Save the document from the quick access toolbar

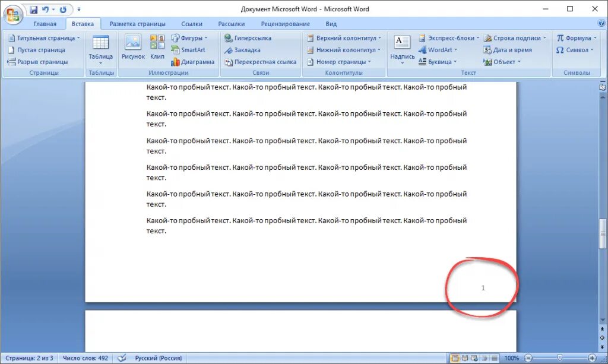point(34,10)
